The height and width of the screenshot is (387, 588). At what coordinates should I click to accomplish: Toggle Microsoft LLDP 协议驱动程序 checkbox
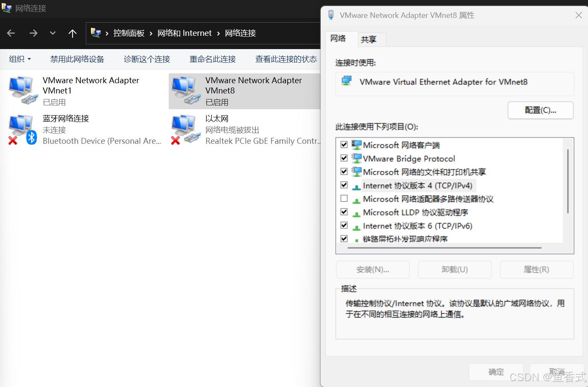[x=344, y=212]
